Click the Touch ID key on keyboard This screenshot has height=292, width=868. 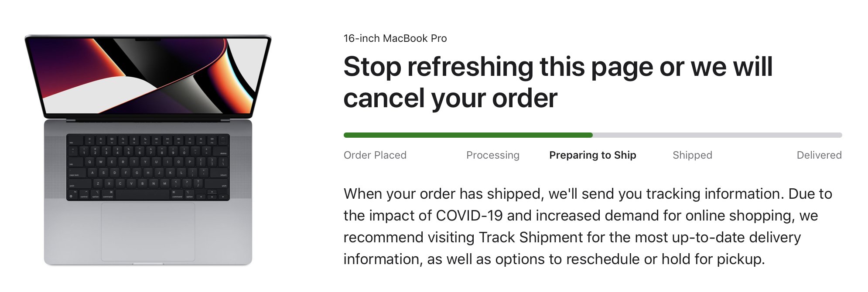pyautogui.click(x=223, y=140)
